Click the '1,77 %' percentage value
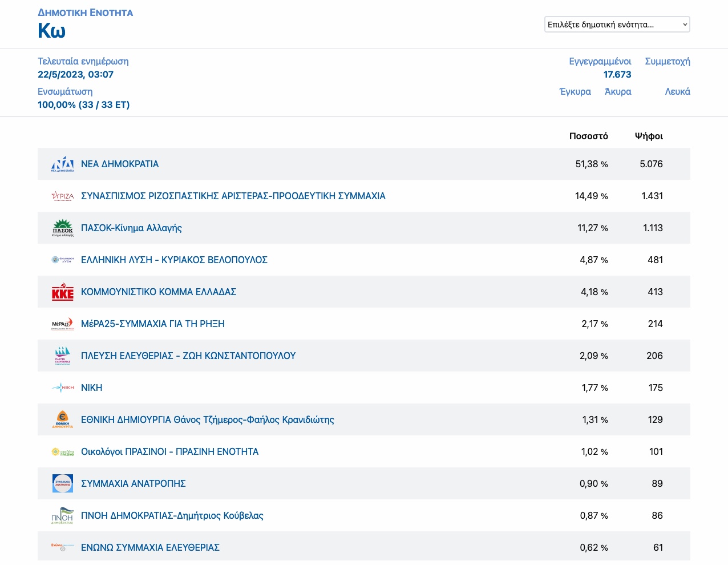This screenshot has width=728, height=565. [x=595, y=388]
